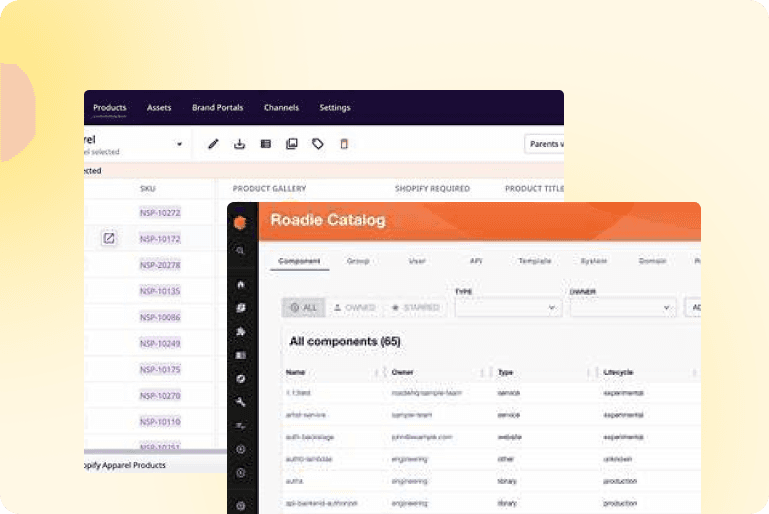
Task: Open the Products menu in the top bar
Action: pyautogui.click(x=110, y=107)
